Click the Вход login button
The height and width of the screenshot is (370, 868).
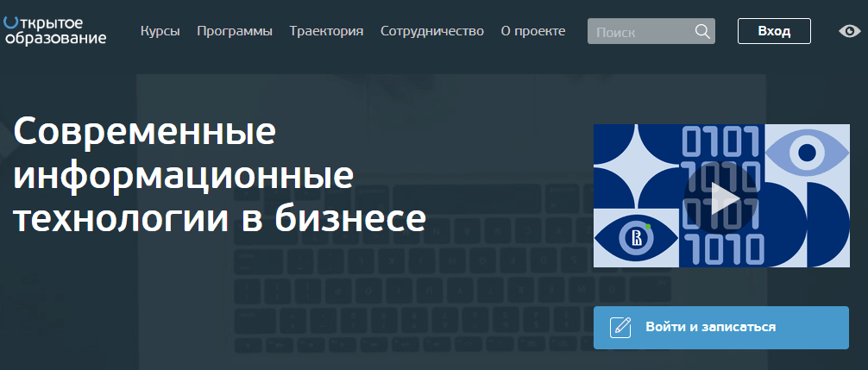click(774, 31)
